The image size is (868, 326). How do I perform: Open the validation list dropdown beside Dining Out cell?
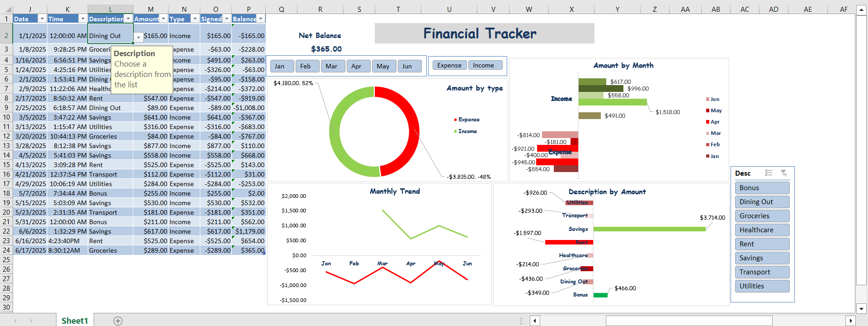click(x=138, y=38)
